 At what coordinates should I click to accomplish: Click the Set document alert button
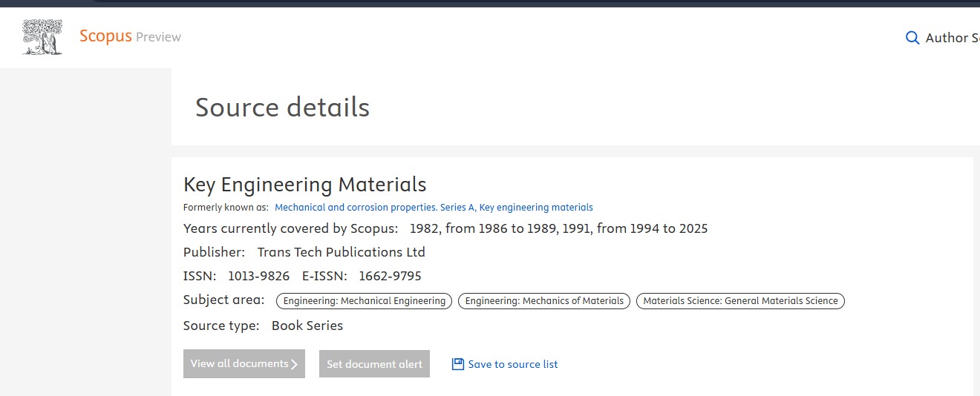(x=374, y=363)
